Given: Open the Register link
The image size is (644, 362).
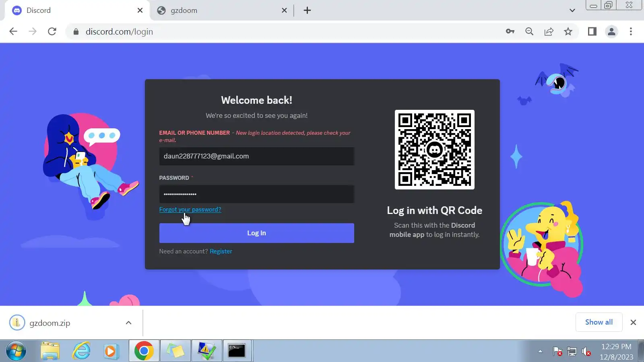Looking at the screenshot, I should 221,251.
